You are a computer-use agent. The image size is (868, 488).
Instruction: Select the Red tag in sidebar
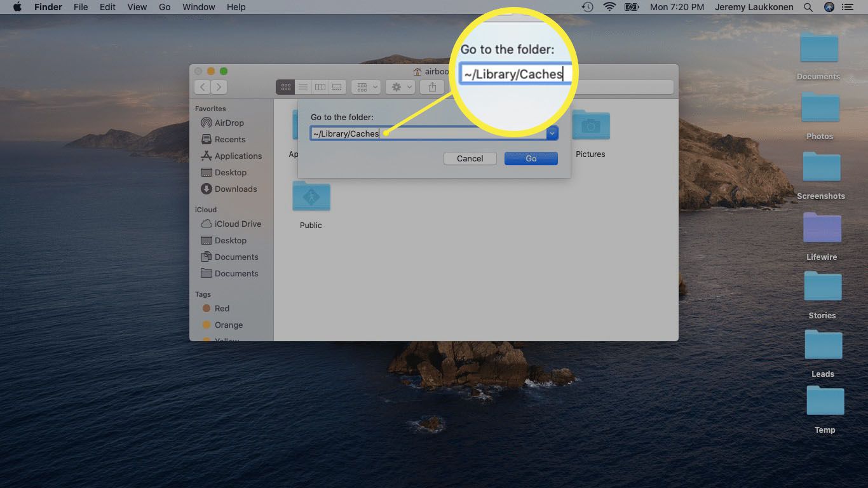point(221,308)
